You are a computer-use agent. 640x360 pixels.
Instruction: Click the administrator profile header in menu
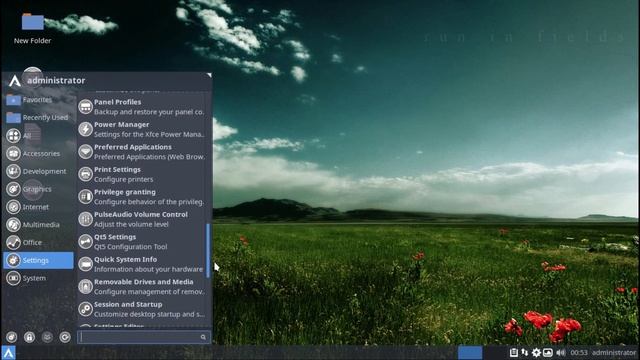tap(48, 80)
